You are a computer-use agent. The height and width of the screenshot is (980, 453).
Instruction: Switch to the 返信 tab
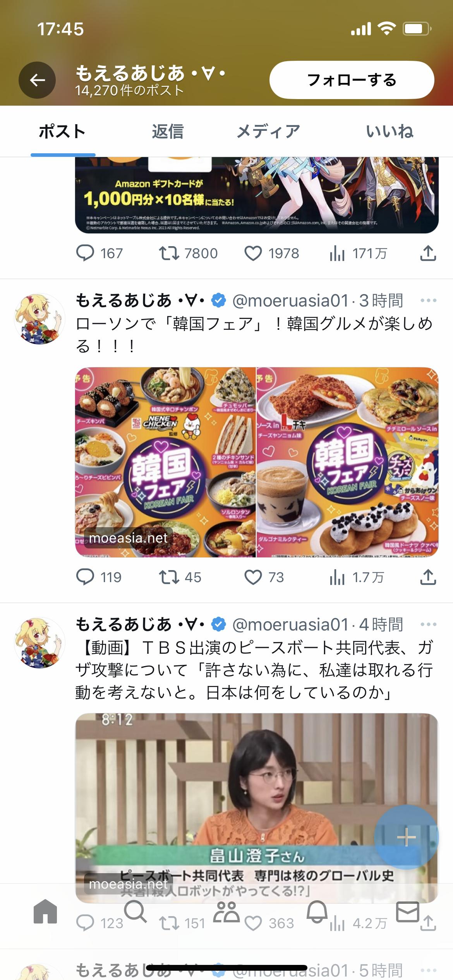(168, 132)
